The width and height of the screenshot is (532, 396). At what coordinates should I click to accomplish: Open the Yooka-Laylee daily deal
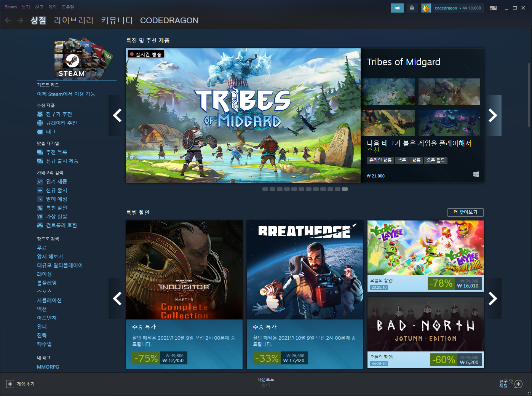(x=426, y=256)
